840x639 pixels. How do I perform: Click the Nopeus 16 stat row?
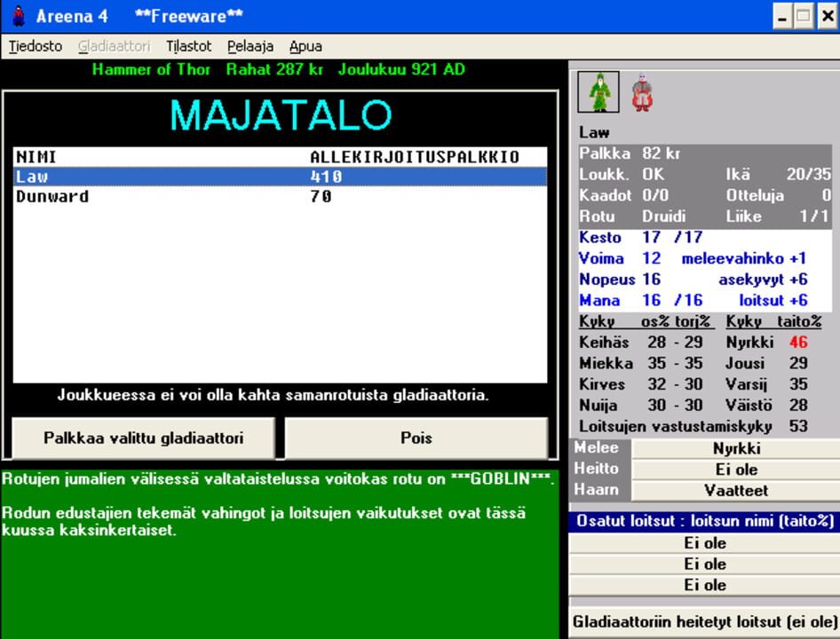(704, 279)
